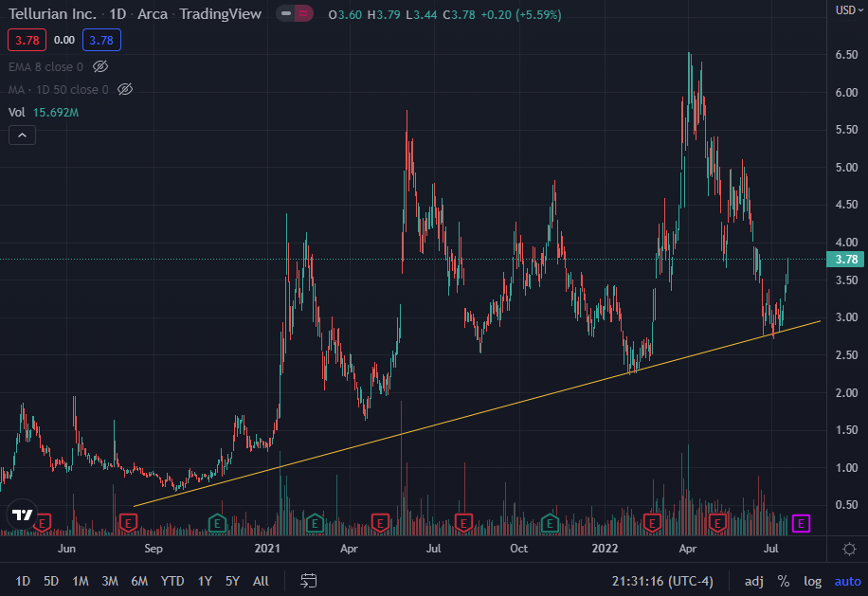Click the green earnings marker between Sep and 2021
This screenshot has width=868, height=596.
tap(217, 523)
